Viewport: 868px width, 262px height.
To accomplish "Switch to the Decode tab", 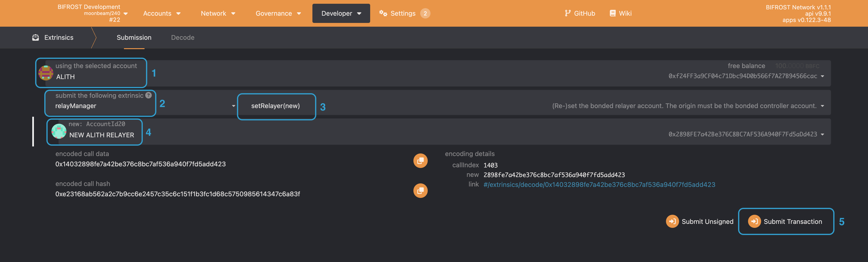I will [x=182, y=37].
